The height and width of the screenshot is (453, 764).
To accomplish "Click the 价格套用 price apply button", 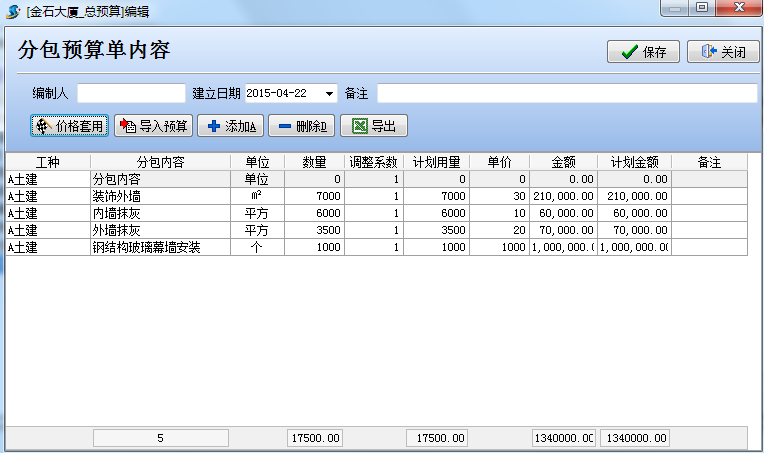I will coord(70,126).
